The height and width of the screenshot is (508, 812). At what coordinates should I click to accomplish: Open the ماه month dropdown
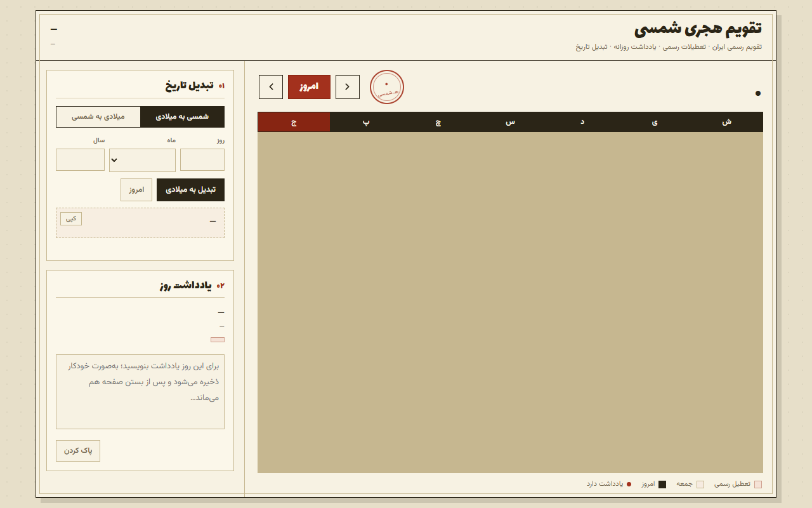click(x=142, y=160)
